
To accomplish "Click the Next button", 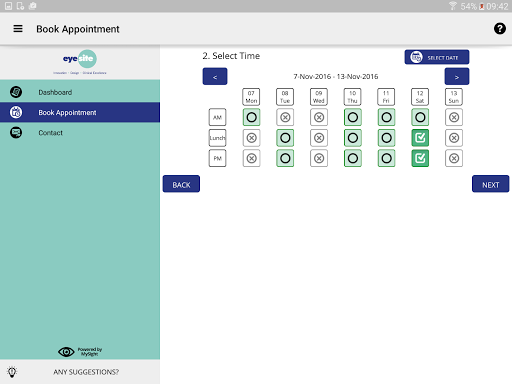I will (490, 184).
